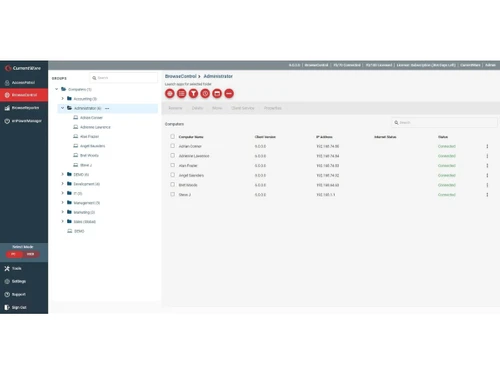The image size is (500, 375).
Task: Check the box for Adrian Conner row
Action: pos(172,146)
